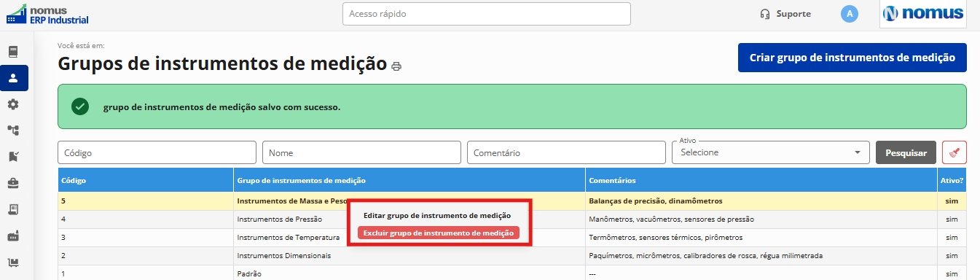Image resolution: width=980 pixels, height=280 pixels.
Task: Open the Ativo 'Selecione' dropdown
Action: pyautogui.click(x=770, y=152)
